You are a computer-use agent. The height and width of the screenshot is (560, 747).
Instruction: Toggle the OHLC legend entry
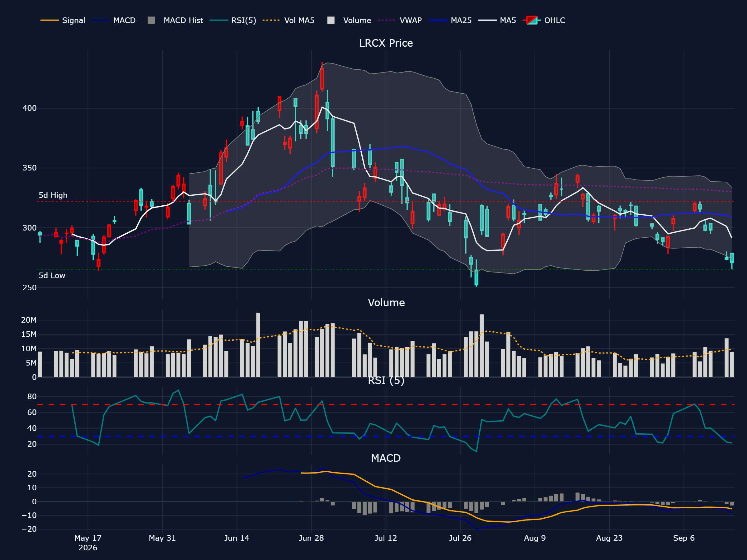click(x=544, y=20)
